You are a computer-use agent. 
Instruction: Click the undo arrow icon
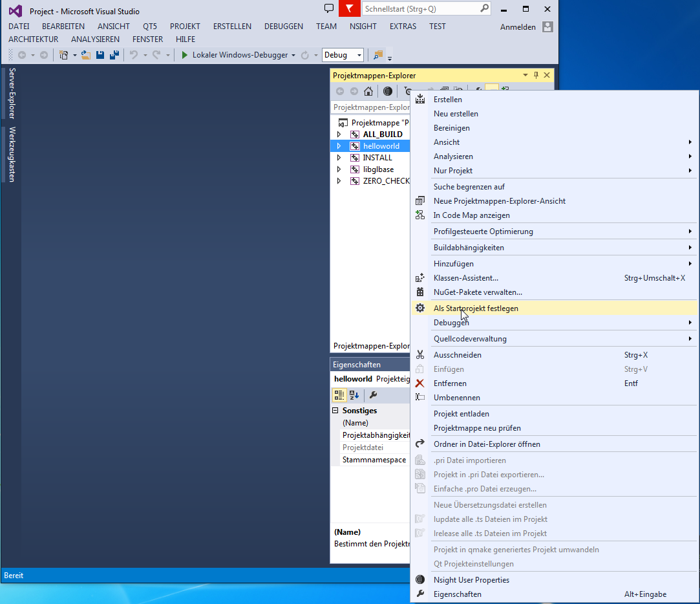click(x=134, y=55)
